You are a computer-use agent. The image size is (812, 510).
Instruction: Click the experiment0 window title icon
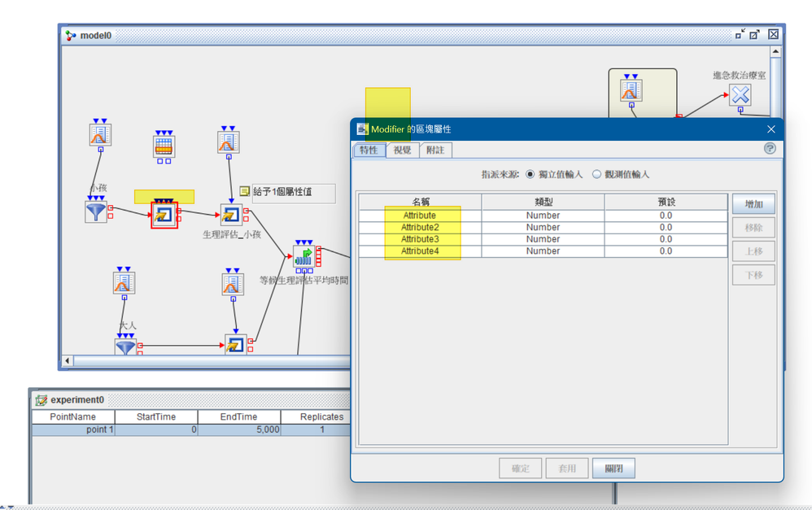41,399
